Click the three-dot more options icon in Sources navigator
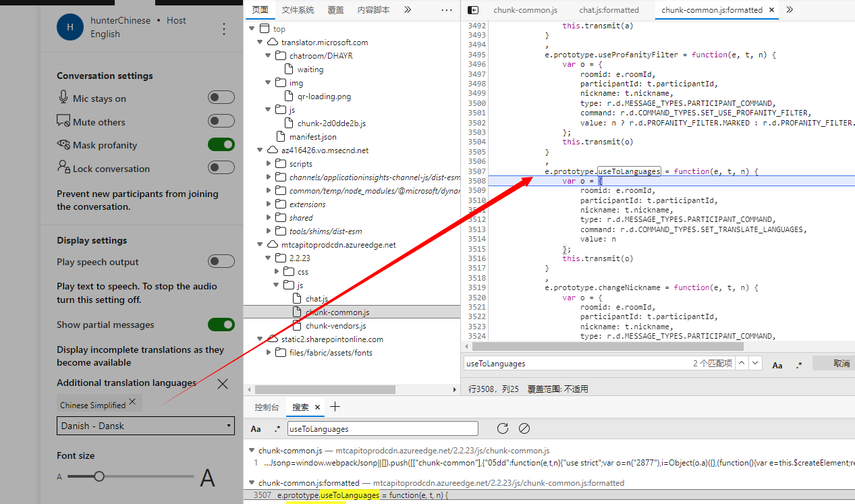855x504 pixels. tap(446, 9)
